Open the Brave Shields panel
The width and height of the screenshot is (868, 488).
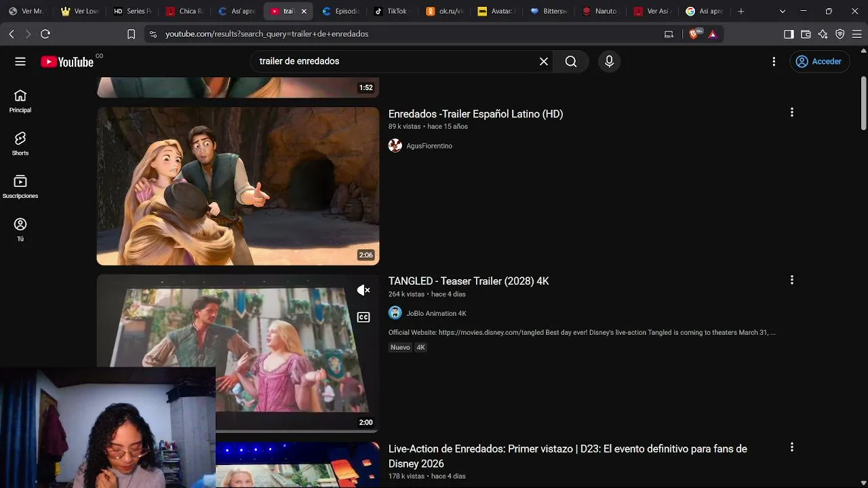pos(694,34)
